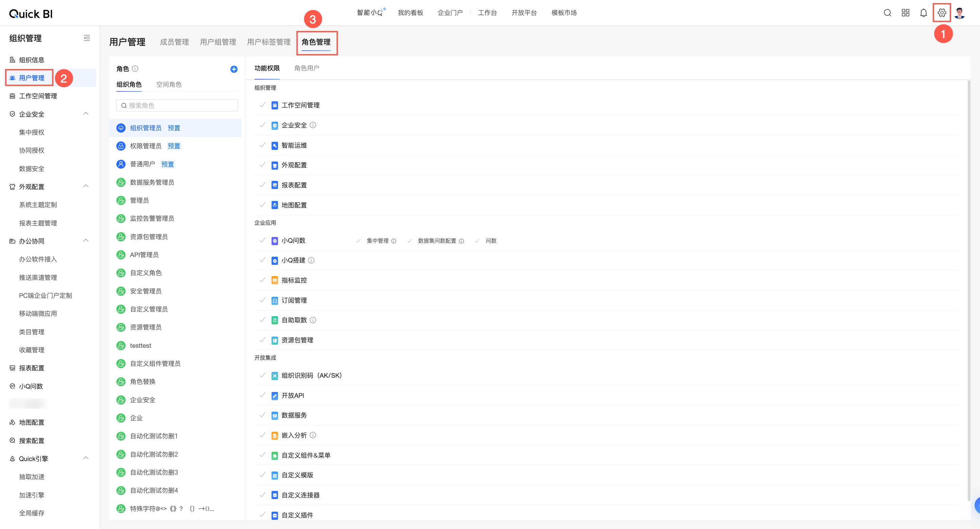This screenshot has height=529, width=980.
Task: Open 全局缓存 in the sidebar
Action: point(32,513)
